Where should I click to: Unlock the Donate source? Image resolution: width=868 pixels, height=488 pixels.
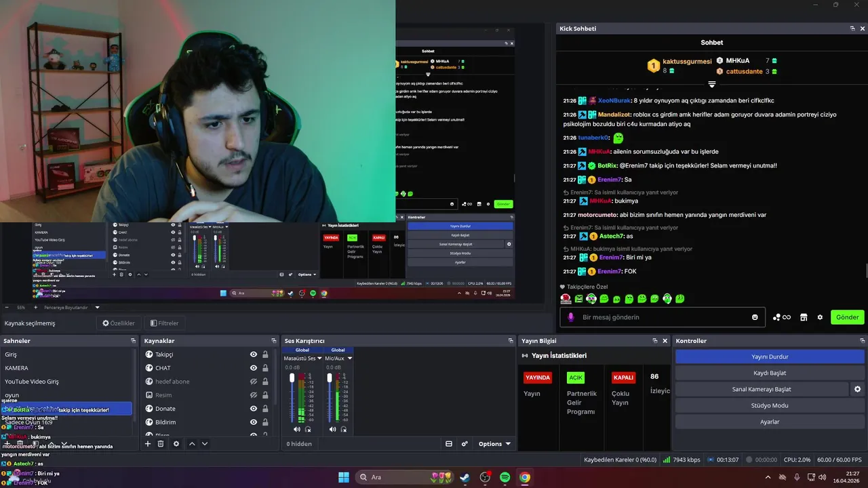click(265, 409)
